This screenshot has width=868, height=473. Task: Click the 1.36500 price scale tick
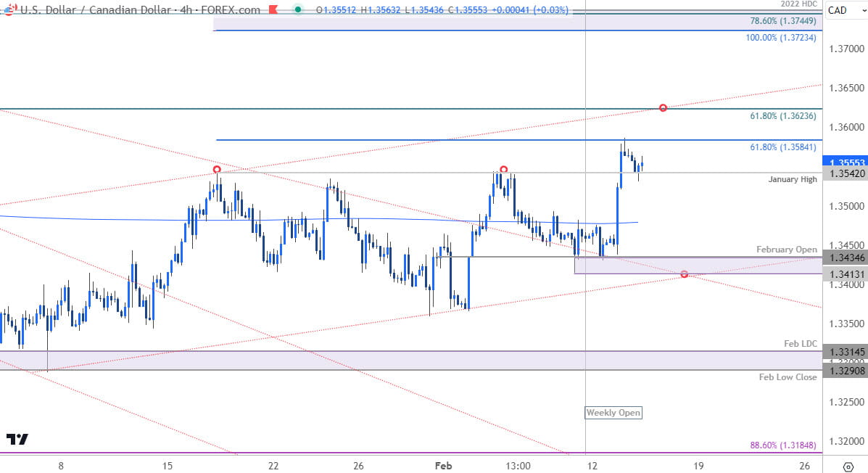(x=846, y=88)
